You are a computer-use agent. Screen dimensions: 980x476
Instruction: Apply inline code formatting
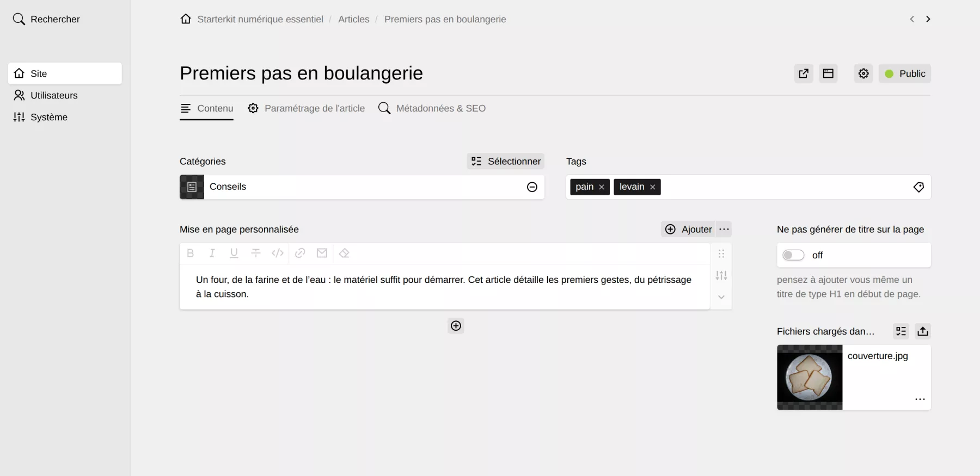pos(278,253)
